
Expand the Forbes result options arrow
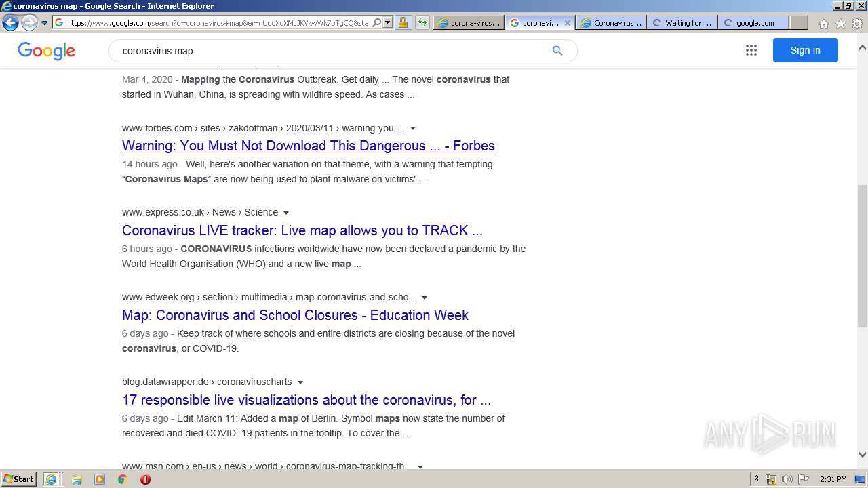point(413,129)
